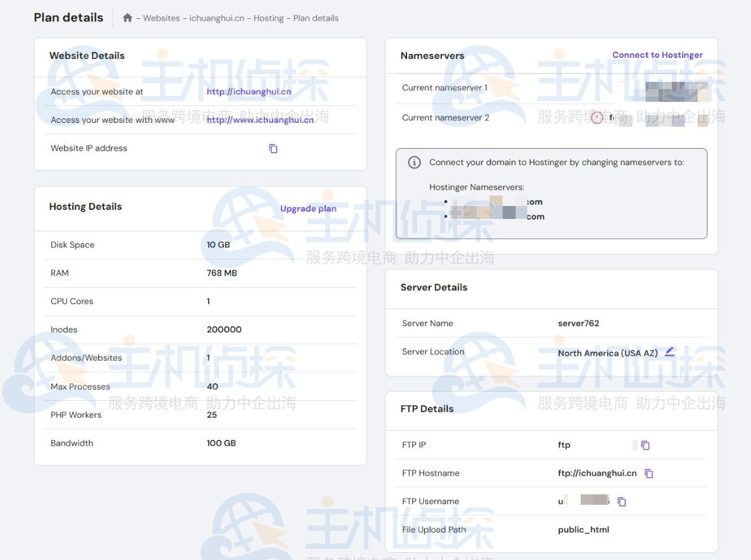Screen dimensions: 751x560
Task: Click Connect to Hostinger
Action: (x=657, y=55)
